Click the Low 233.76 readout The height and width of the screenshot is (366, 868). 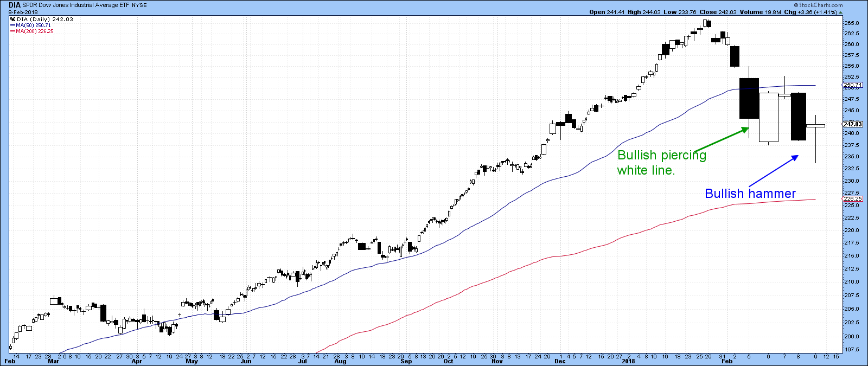coord(680,12)
